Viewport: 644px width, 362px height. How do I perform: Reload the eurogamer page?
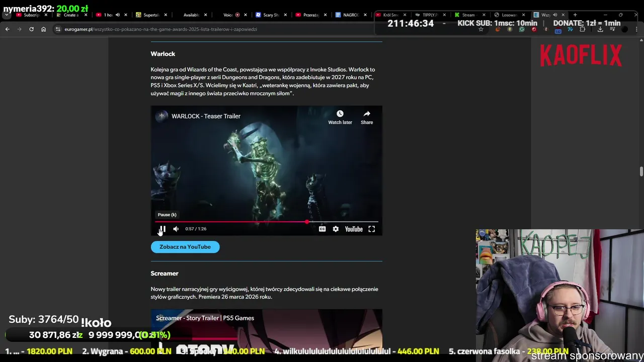(x=31, y=29)
